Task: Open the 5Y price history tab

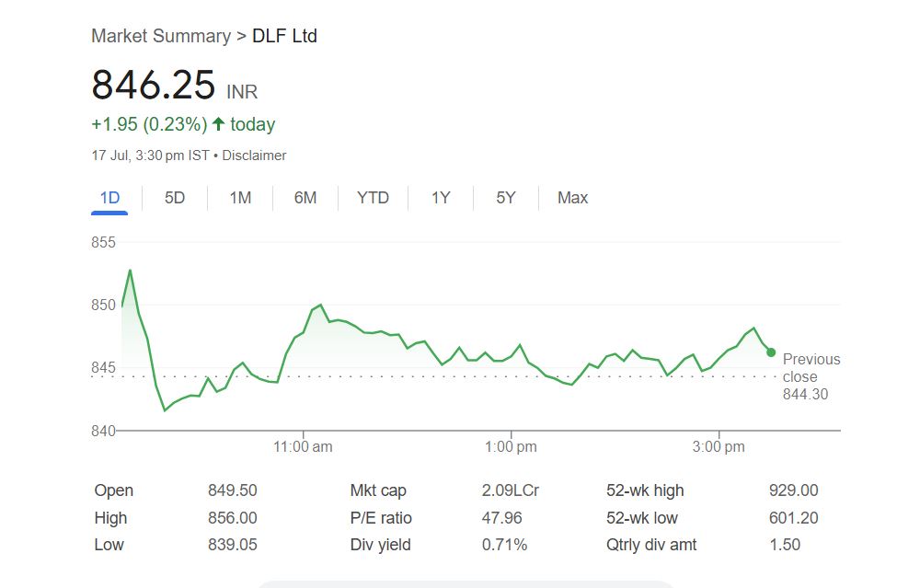Action: tap(506, 198)
